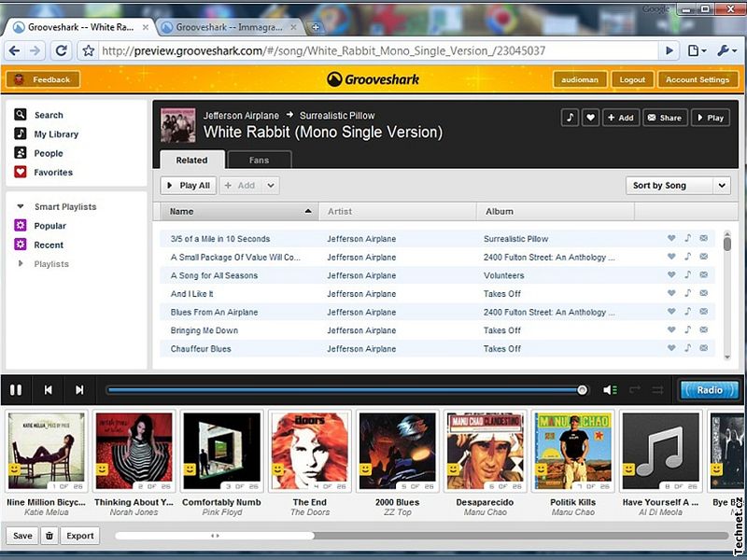Viewport: 747px width, 560px height.
Task: Click smiley icon on '2000 Blues' cover
Action: click(365, 469)
